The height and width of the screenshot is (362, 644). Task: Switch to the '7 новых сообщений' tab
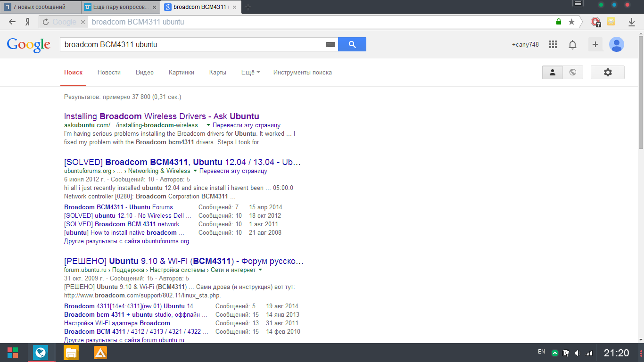[40, 7]
